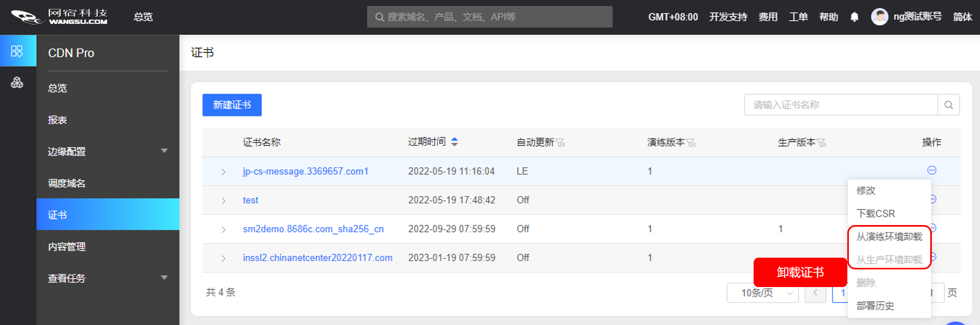This screenshot has height=325, width=980.
Task: Select 从演练环境卸载 menu entry
Action: 890,236
